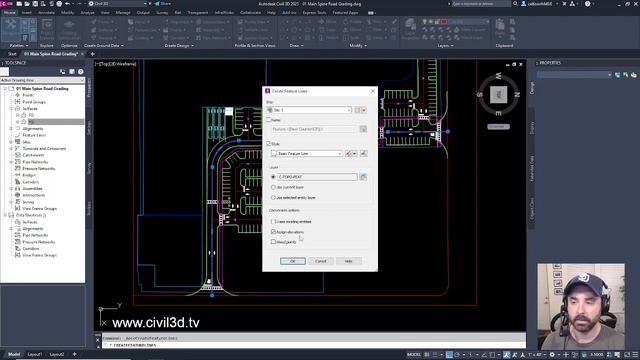The image size is (640, 360).
Task: Click the ViewCube top face
Action: (498, 95)
